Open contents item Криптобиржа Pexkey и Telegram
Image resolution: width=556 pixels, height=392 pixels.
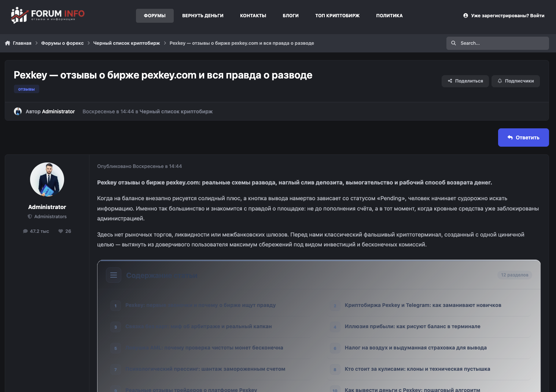coord(423,305)
